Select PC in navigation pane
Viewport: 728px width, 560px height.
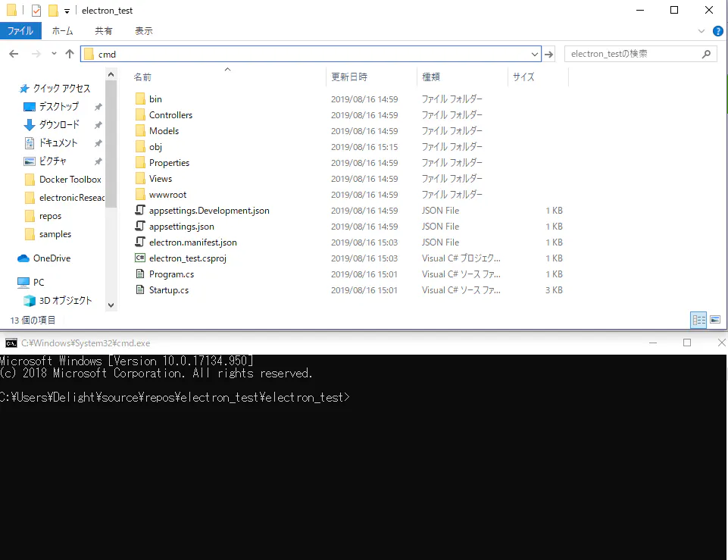click(x=39, y=283)
